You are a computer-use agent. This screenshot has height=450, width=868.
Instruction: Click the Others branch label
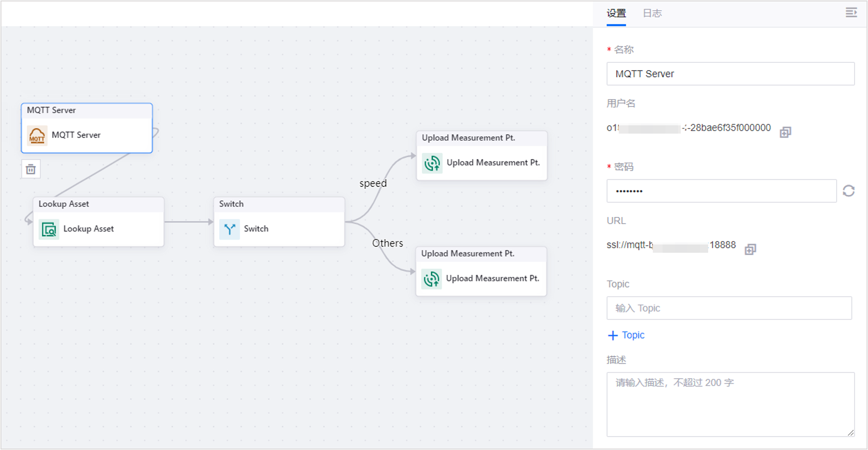pyautogui.click(x=387, y=243)
